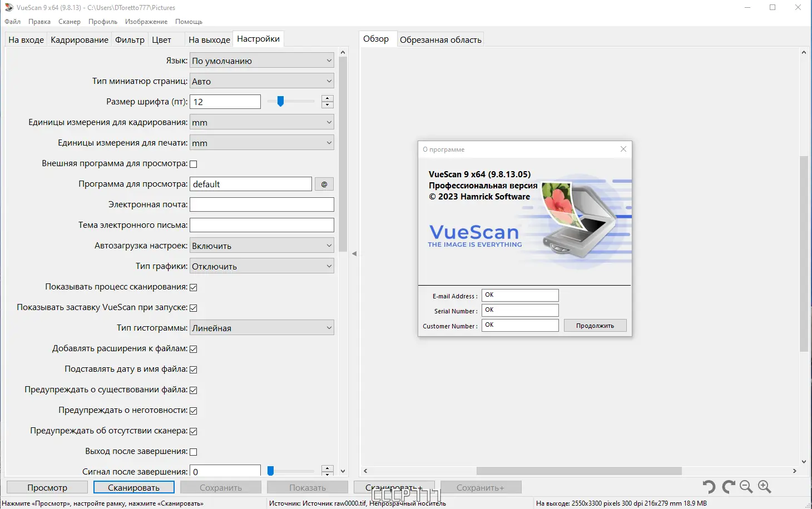Uncheck Показывать заставку VueScan при запуске

193,307
